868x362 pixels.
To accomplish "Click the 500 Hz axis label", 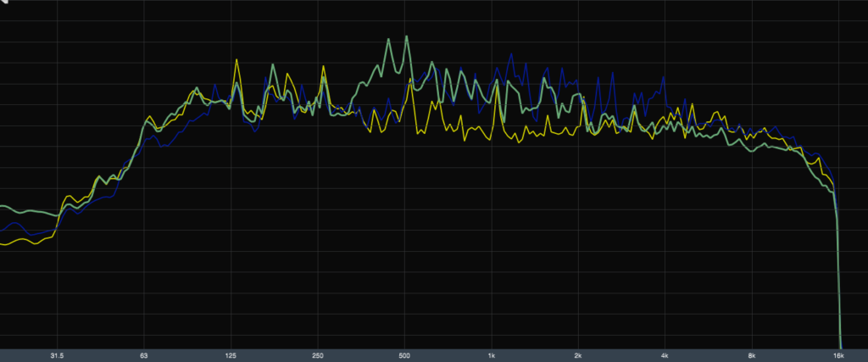I will click(405, 355).
